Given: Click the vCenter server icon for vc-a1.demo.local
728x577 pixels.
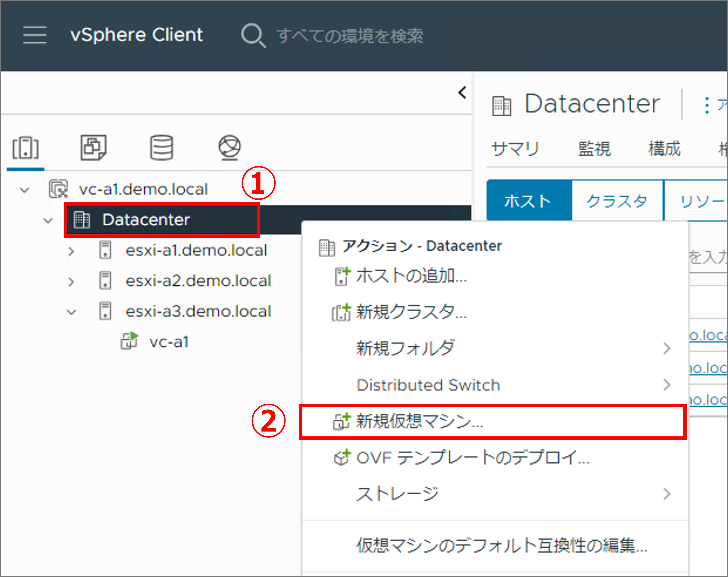Looking at the screenshot, I should pos(58,188).
